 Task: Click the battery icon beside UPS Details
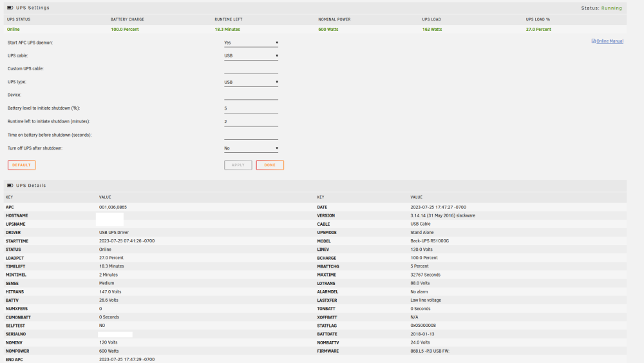[10, 186]
